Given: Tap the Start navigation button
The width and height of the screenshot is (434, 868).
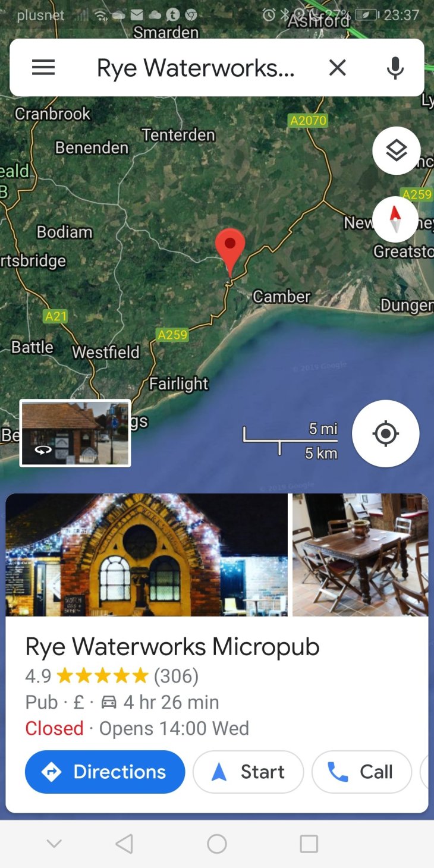Looking at the screenshot, I should tap(249, 772).
